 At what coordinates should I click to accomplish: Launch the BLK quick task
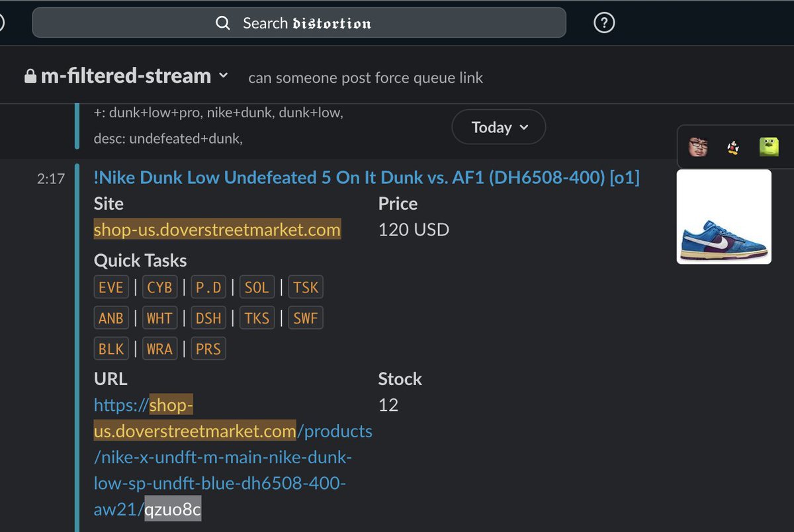coord(111,349)
